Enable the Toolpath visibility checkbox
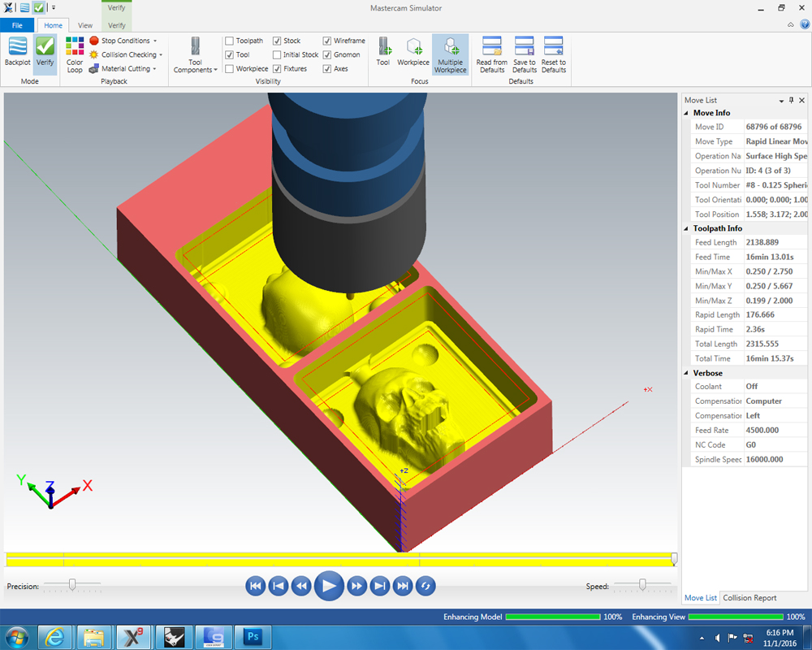This screenshot has width=812, height=650. pyautogui.click(x=230, y=41)
